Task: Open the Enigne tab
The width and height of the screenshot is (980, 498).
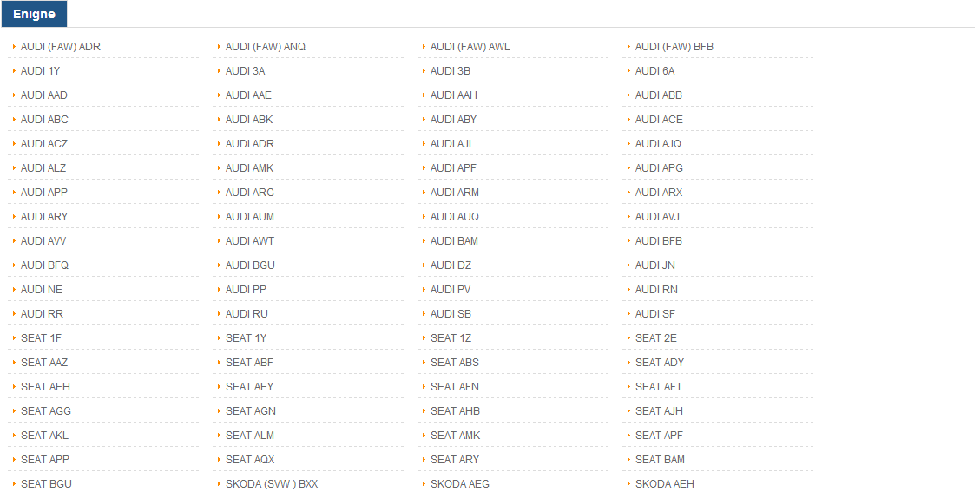Action: coord(34,14)
